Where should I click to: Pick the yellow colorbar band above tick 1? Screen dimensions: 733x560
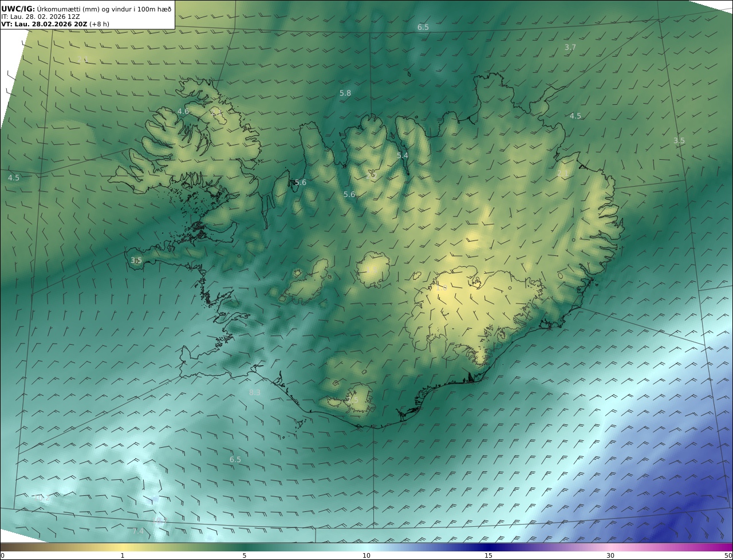point(123,547)
